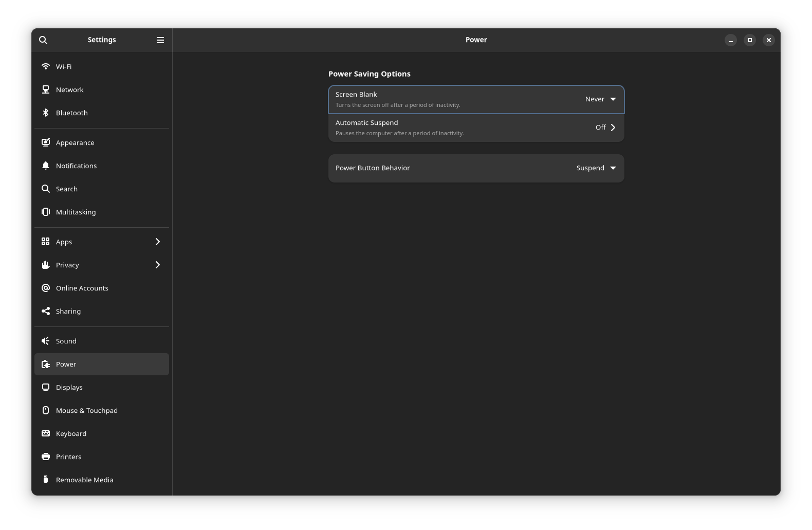Open Notifications panel label
This screenshot has height=530, width=812.
pos(77,166)
